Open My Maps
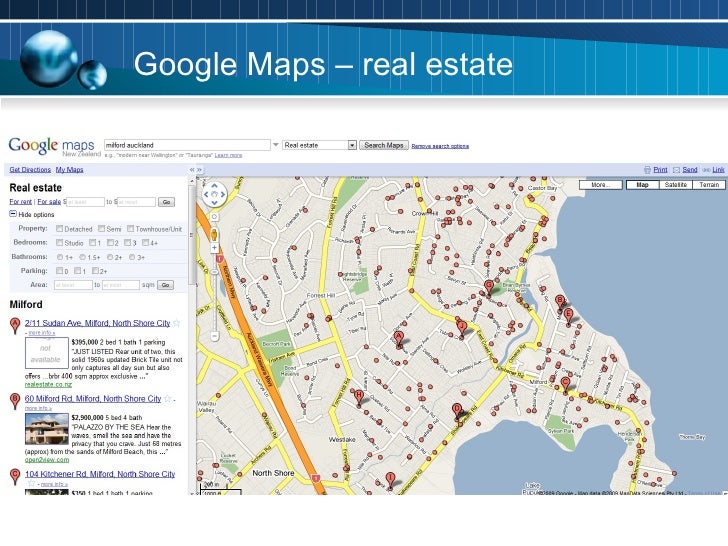 tap(69, 170)
